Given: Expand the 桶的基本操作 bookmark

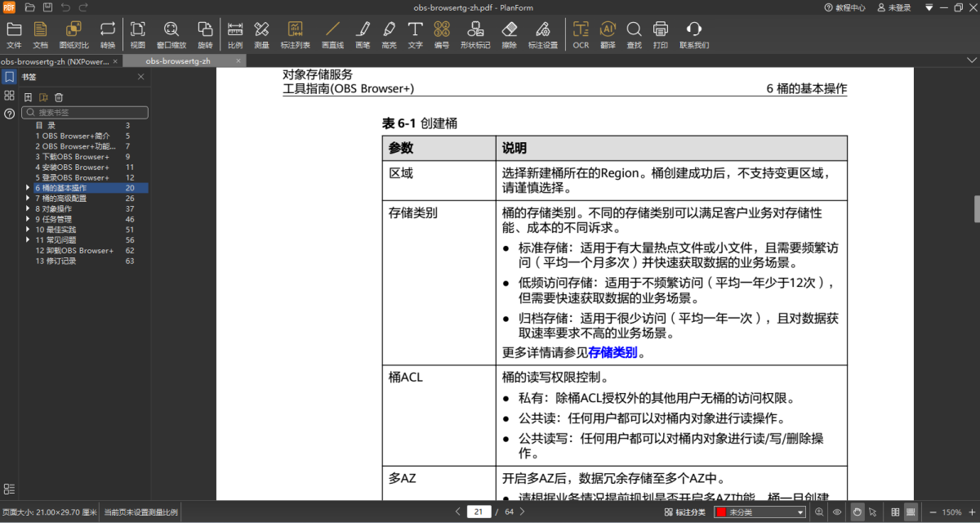Looking at the screenshot, I should pos(28,188).
